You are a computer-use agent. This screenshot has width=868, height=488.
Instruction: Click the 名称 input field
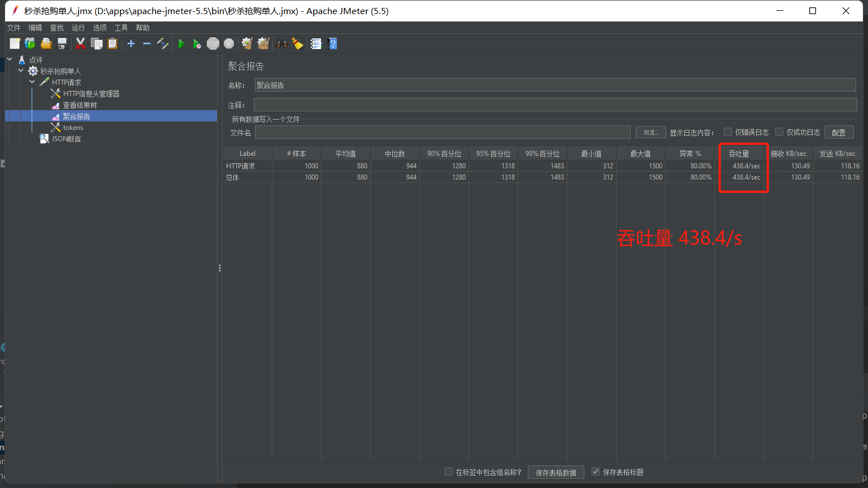point(555,85)
